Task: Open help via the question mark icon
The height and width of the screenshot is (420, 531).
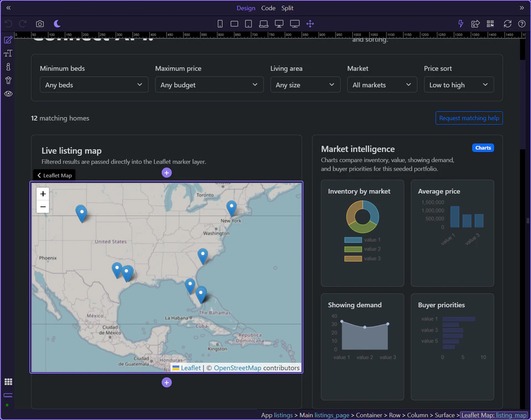Action: point(520,24)
